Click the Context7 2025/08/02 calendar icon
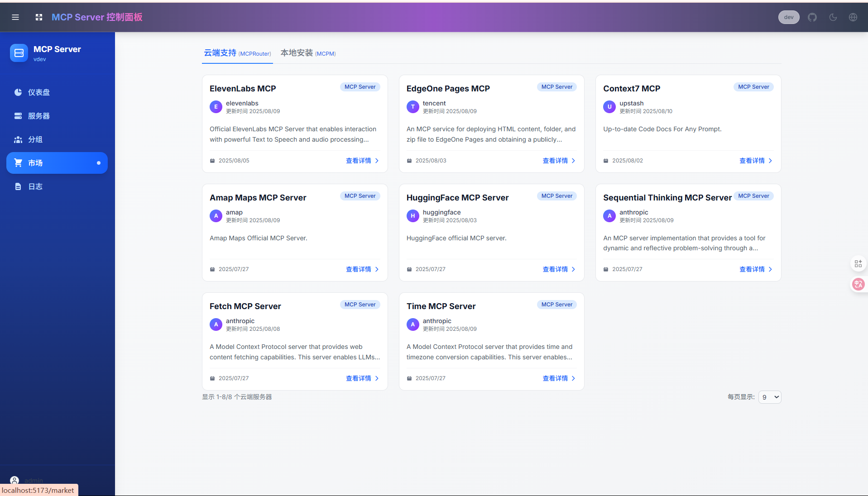This screenshot has width=868, height=496. coord(606,161)
